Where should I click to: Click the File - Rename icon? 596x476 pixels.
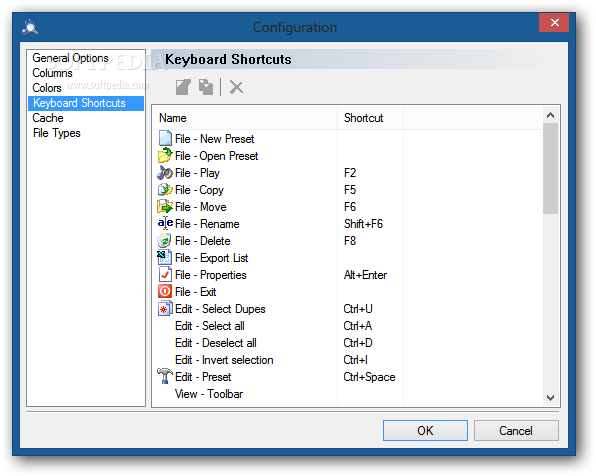165,223
